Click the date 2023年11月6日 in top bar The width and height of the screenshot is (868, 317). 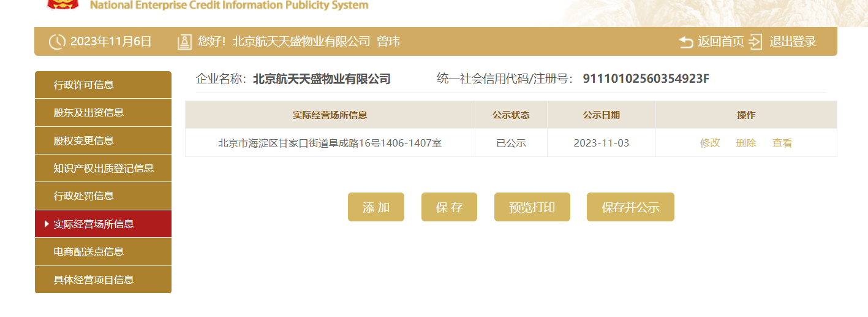[111, 42]
